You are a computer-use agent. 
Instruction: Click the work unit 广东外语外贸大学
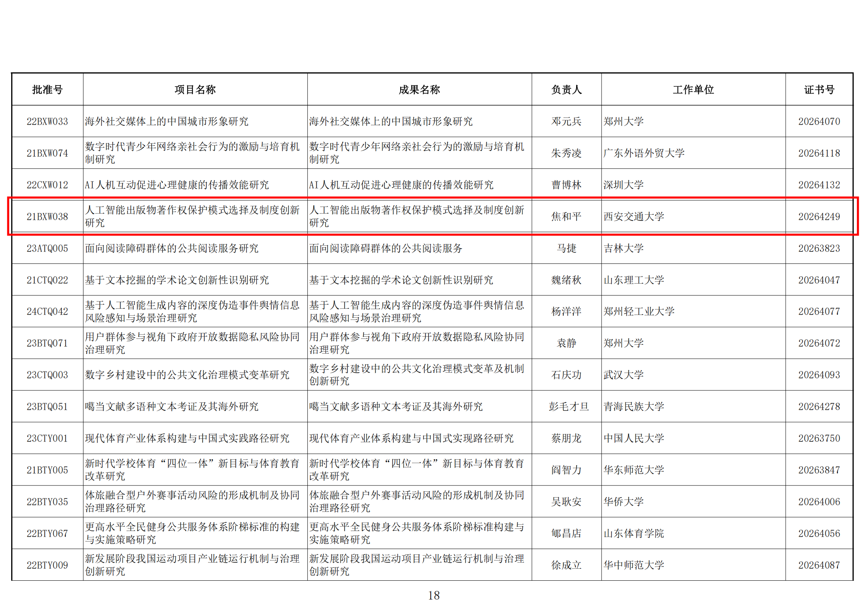(644, 153)
